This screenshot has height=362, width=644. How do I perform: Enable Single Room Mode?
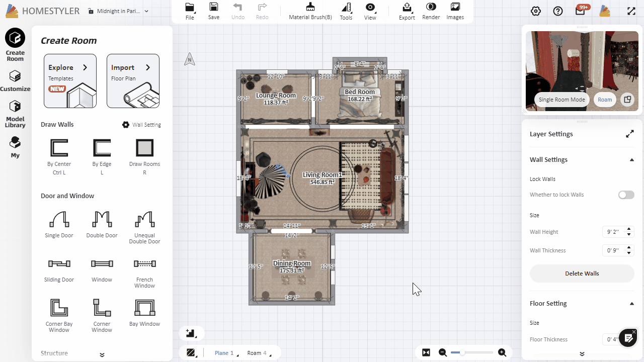(x=561, y=100)
